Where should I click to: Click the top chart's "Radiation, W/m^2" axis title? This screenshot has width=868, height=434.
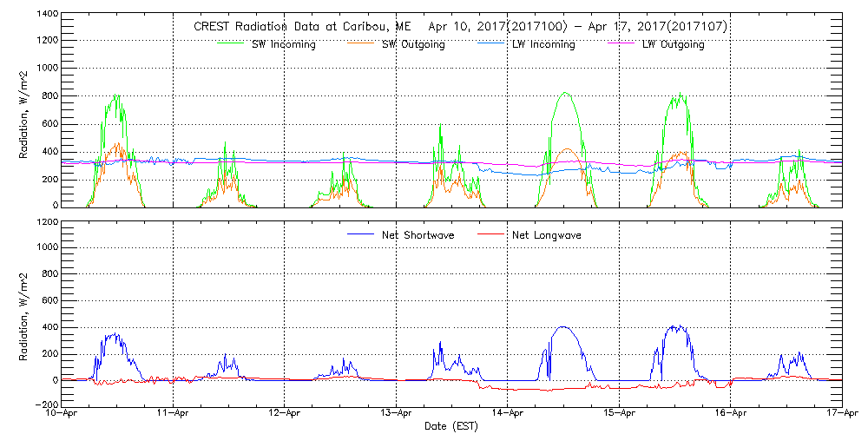click(23, 111)
